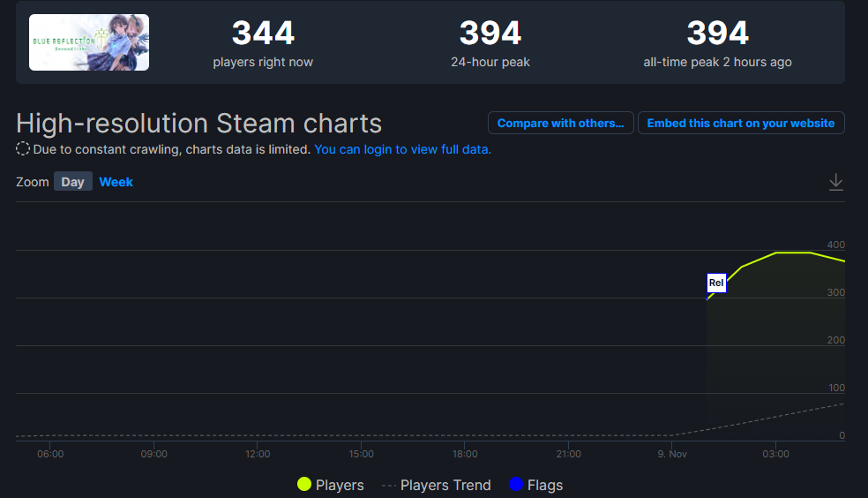Click the all-time peak 394 stat
Image resolution: width=868 pixels, height=498 pixels.
pyautogui.click(x=717, y=42)
